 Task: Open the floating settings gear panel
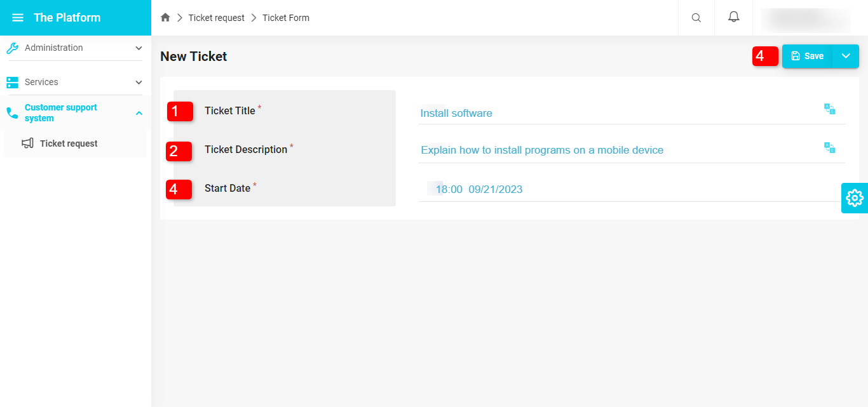pos(855,198)
